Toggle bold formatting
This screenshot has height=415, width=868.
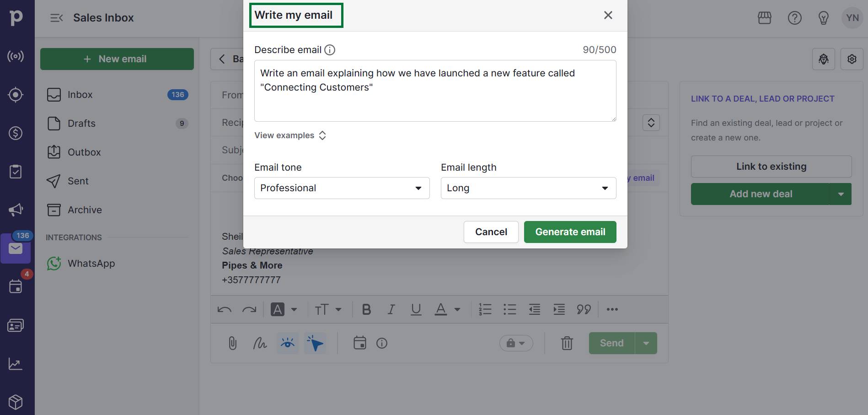click(366, 309)
